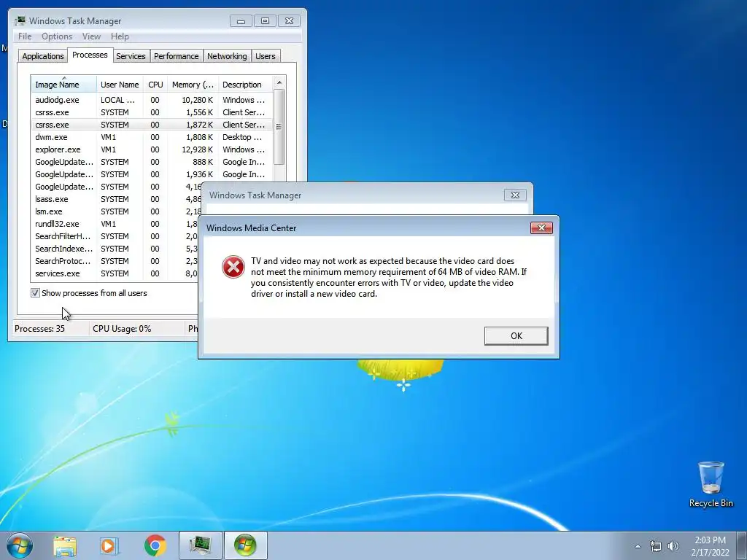This screenshot has width=747, height=560.
Task: Click the red error icon in dialog
Action: 233,267
